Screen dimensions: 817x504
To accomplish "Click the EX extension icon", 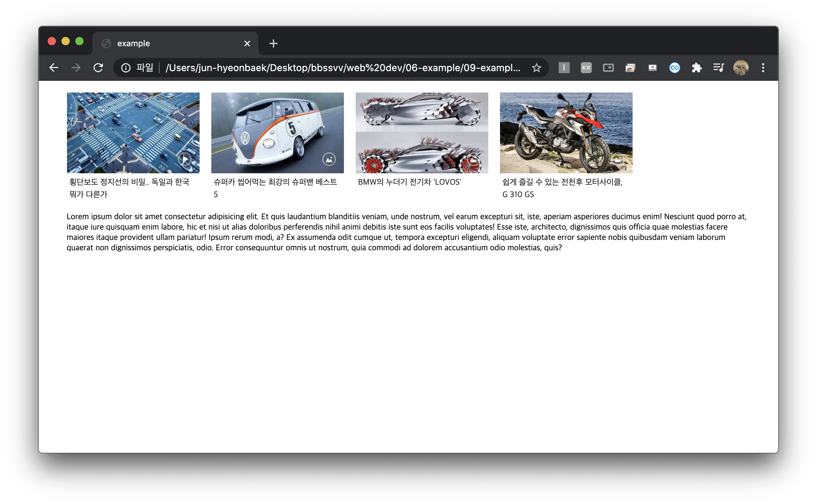I will [586, 68].
